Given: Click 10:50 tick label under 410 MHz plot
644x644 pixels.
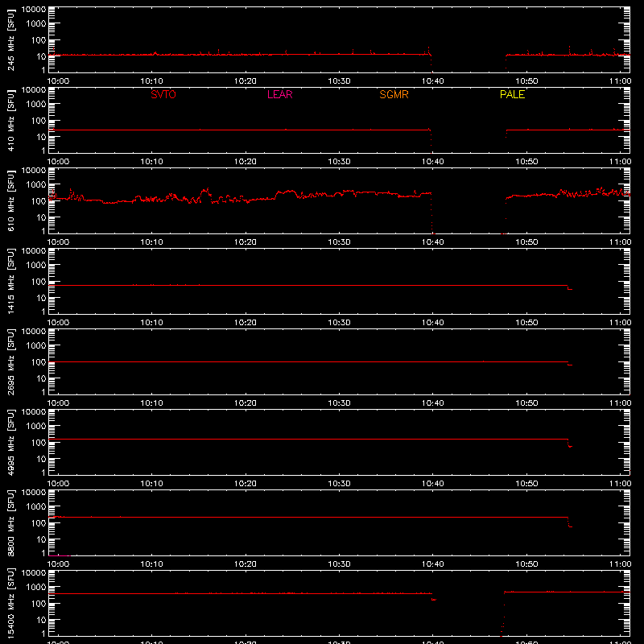Looking at the screenshot, I should coord(526,162).
